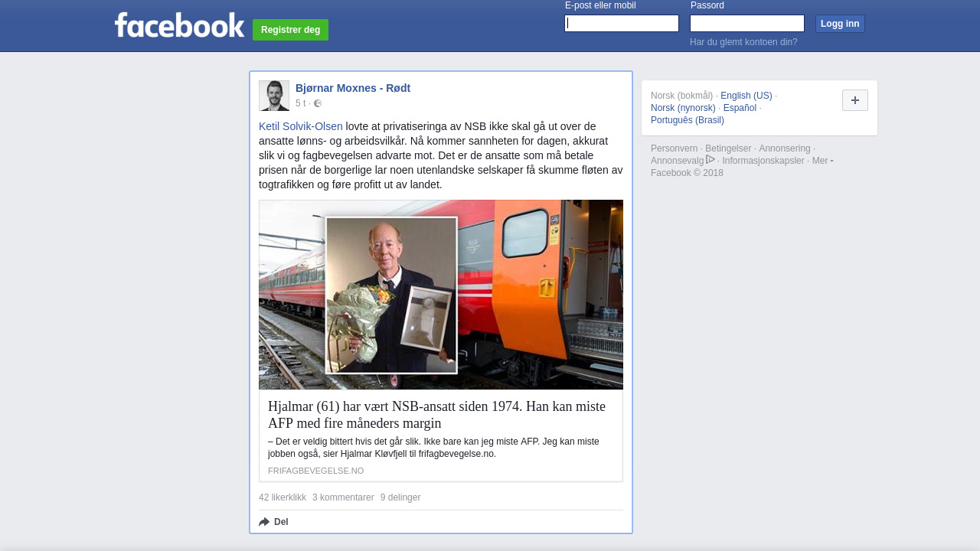
Task: Click the public globe privacy icon
Action: coord(318,103)
